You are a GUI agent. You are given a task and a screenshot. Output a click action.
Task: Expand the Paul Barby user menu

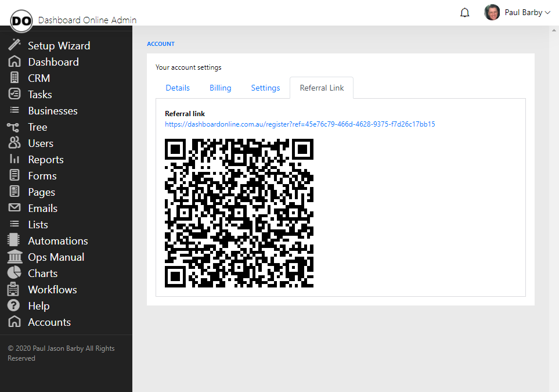(x=517, y=12)
